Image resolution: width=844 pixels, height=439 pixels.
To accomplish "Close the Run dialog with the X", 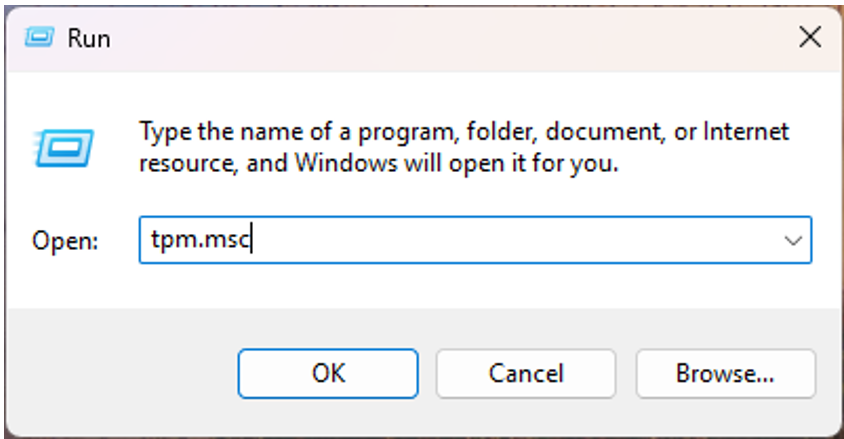I will (808, 38).
